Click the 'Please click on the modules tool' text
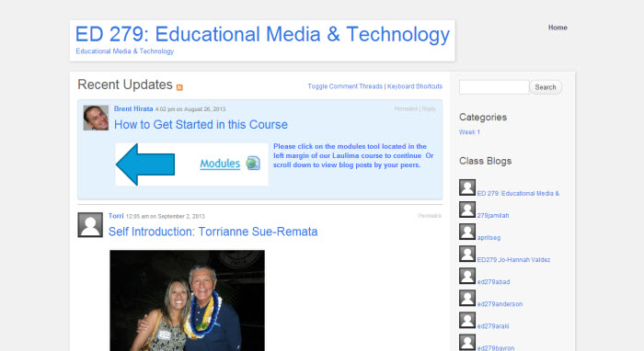Viewport: 644px width, 351px height. (x=353, y=156)
